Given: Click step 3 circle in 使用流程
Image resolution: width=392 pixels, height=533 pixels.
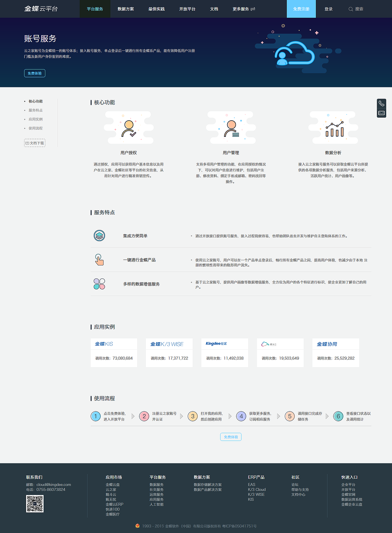Looking at the screenshot, I should [x=193, y=416].
